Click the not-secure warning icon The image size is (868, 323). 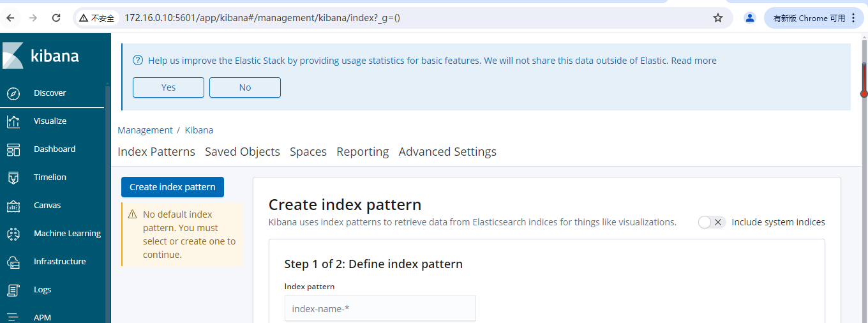pos(84,18)
